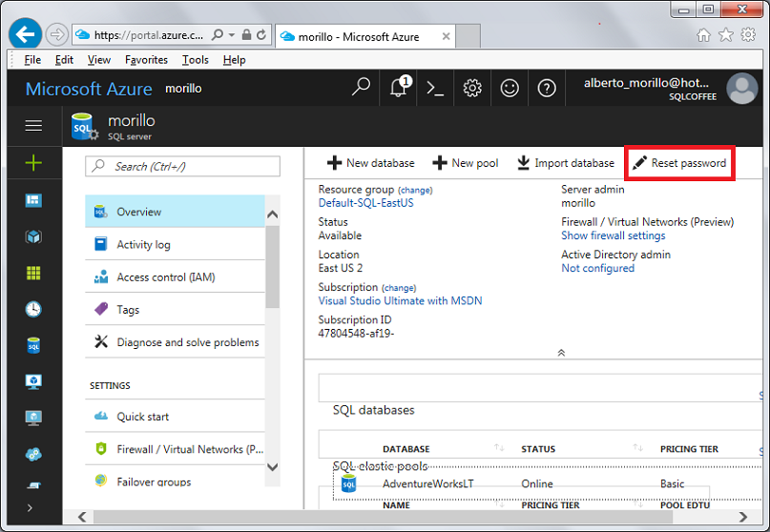Open Activity log menu item
This screenshot has width=770, height=532.
pos(175,244)
